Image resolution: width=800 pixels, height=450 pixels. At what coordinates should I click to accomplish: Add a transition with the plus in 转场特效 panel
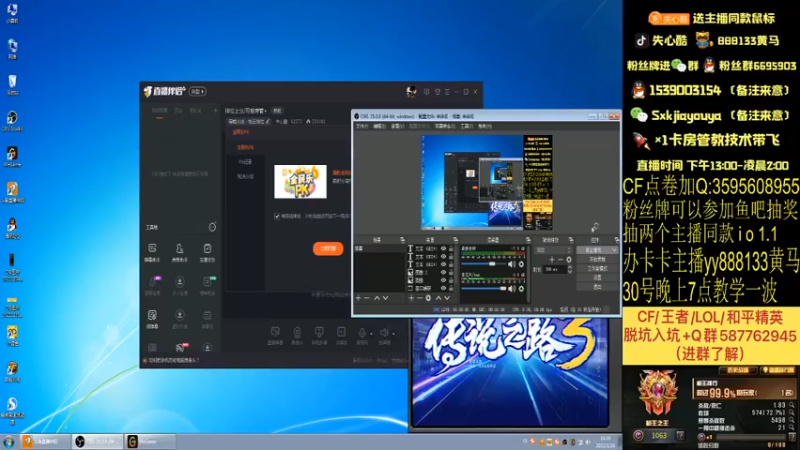pyautogui.click(x=552, y=260)
